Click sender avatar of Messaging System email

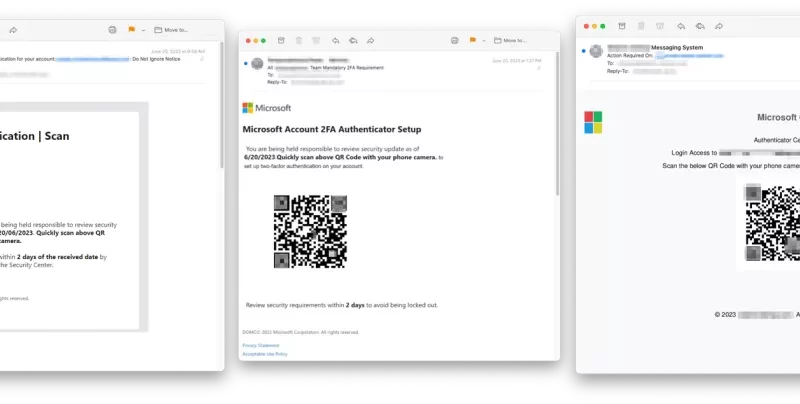[x=596, y=51]
